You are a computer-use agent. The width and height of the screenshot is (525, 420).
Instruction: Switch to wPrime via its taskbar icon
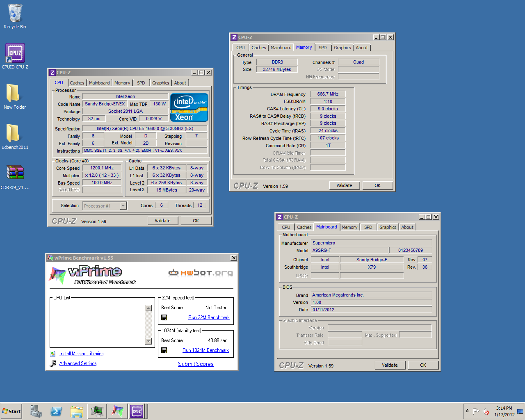(x=117, y=411)
